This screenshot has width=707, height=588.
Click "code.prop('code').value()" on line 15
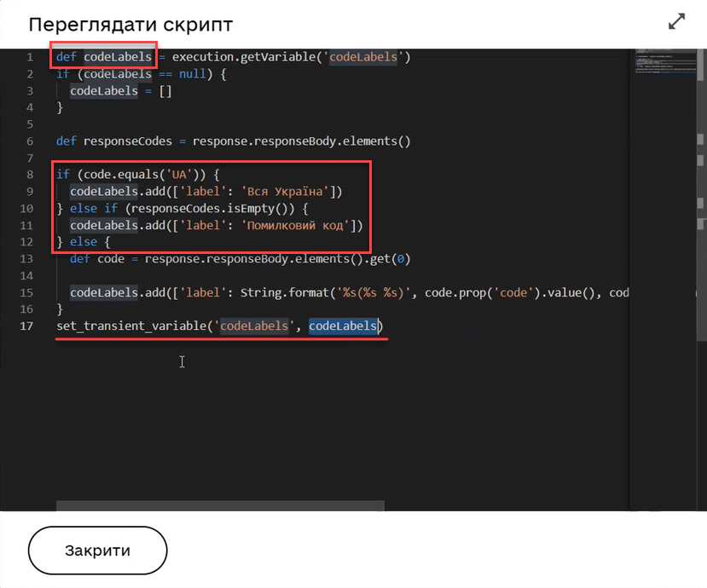(510, 293)
